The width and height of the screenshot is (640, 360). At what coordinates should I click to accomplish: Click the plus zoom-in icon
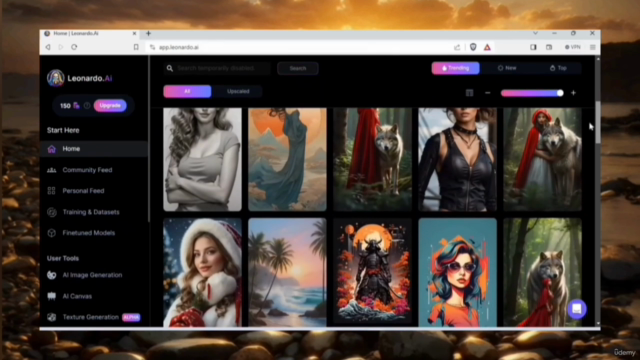(x=573, y=93)
